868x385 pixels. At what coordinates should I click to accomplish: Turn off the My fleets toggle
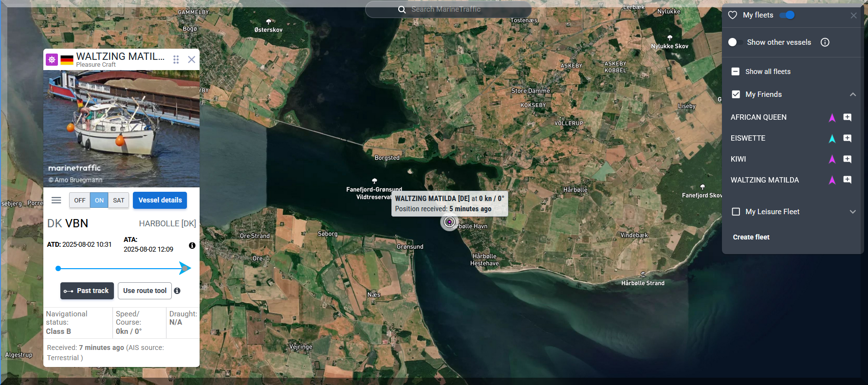tap(787, 15)
